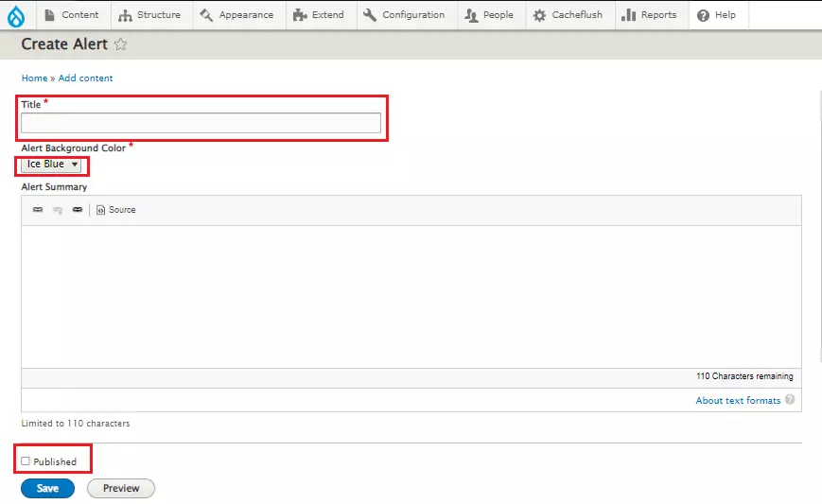Viewport: 822px width, 504px height.
Task: Open the Structure menu
Action: [150, 15]
